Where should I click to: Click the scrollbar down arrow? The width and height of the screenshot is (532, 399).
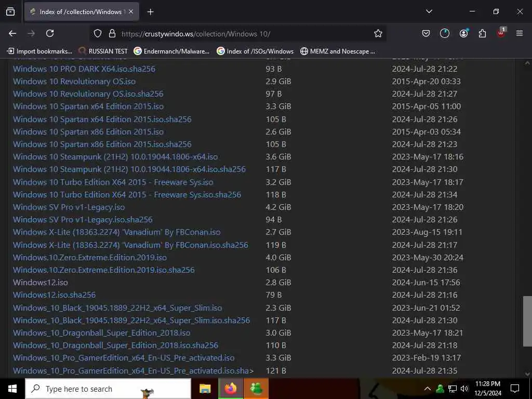527,374
